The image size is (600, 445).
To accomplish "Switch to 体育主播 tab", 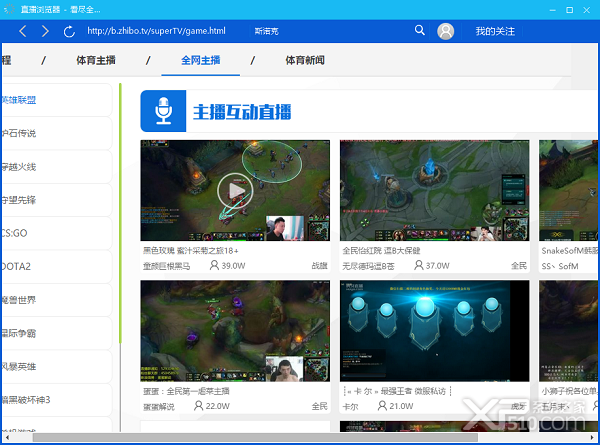I will coord(96,60).
